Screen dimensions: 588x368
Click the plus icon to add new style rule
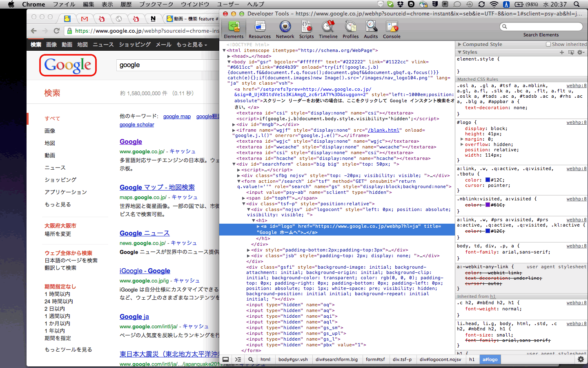tap(562, 52)
